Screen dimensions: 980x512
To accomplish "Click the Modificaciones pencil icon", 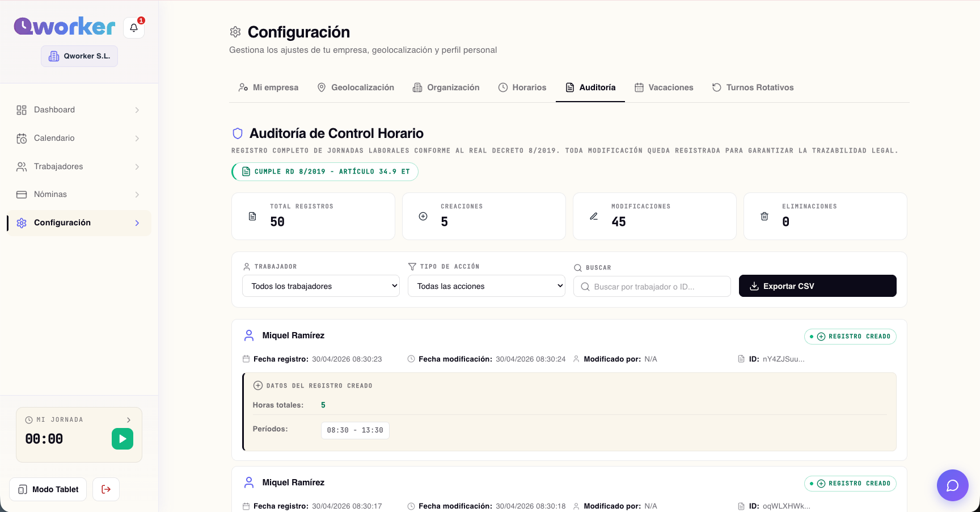I will coord(594,216).
